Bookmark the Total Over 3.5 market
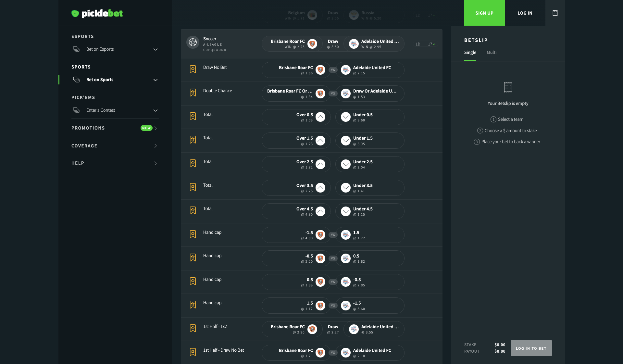Image resolution: width=623 pixels, height=364 pixels. [193, 187]
